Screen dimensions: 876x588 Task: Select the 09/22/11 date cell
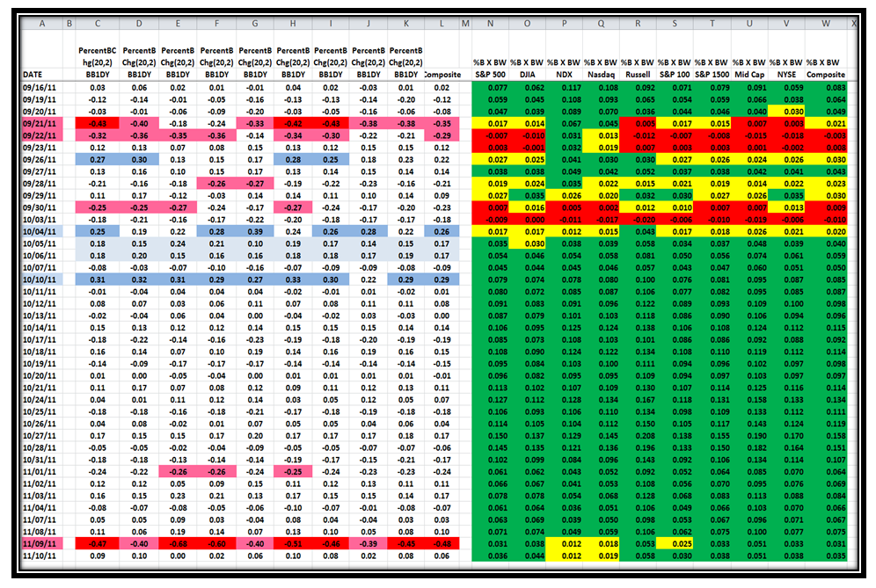click(x=42, y=135)
